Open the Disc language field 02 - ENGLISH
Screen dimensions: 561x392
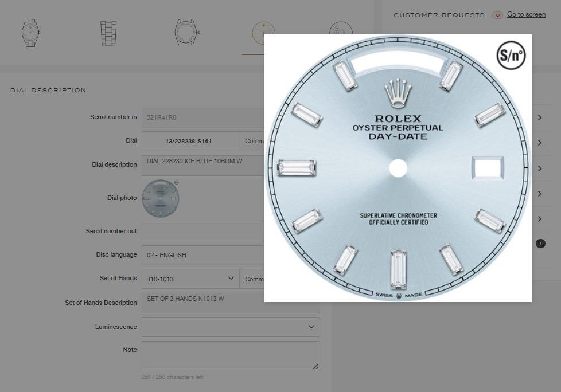coord(203,255)
